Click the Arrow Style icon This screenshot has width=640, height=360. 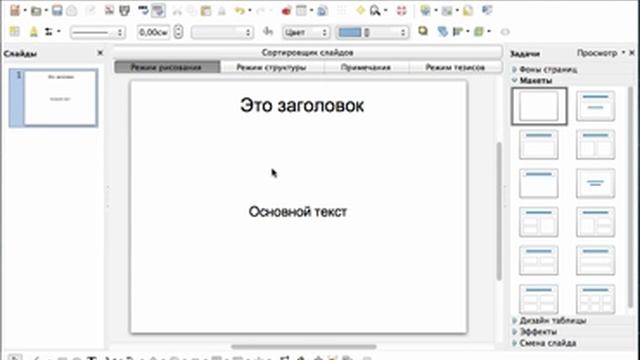pyautogui.click(x=49, y=31)
